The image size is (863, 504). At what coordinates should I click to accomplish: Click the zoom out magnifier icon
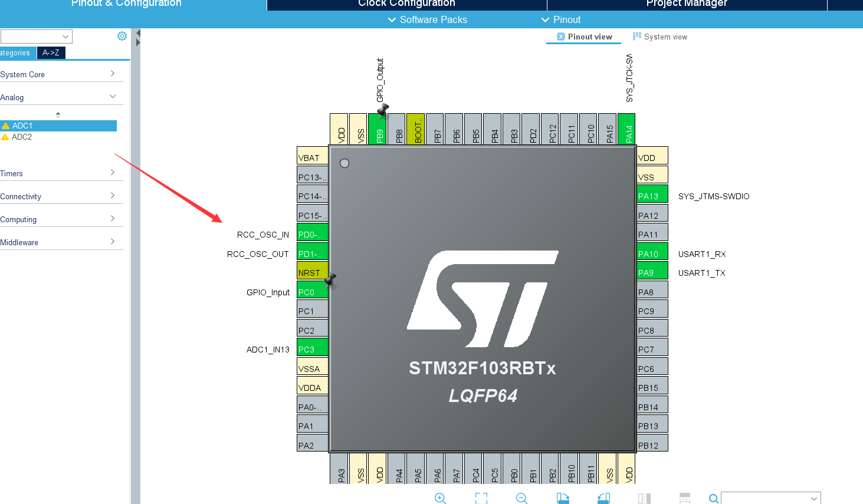click(521, 498)
